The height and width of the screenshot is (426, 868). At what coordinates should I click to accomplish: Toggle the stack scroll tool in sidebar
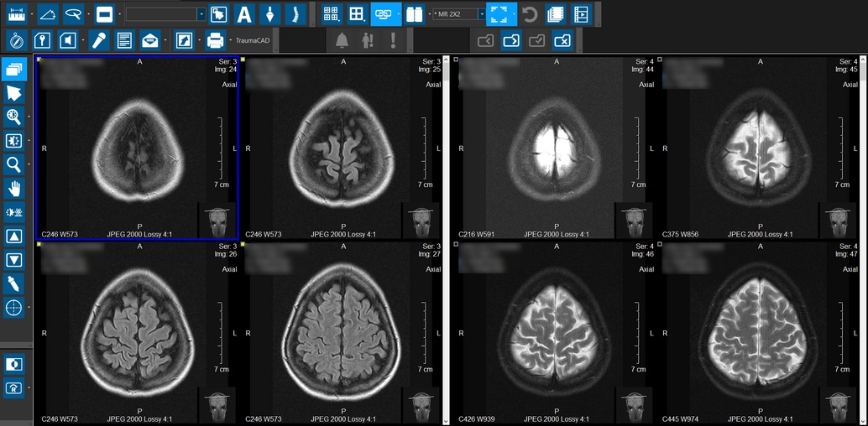click(x=14, y=70)
